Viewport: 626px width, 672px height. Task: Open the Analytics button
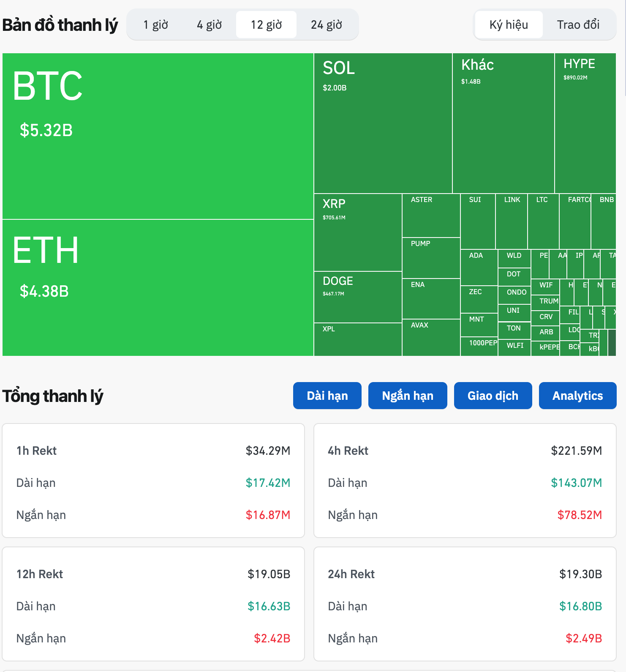click(x=577, y=396)
